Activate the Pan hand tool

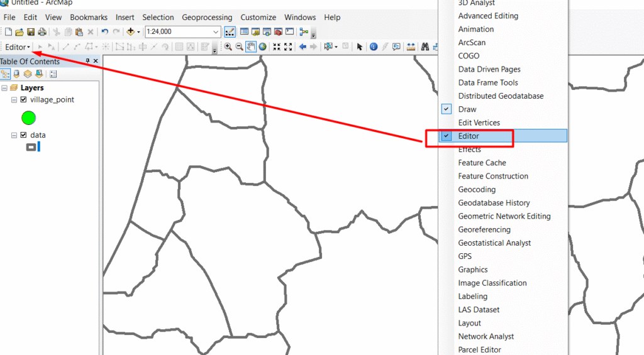click(x=251, y=46)
